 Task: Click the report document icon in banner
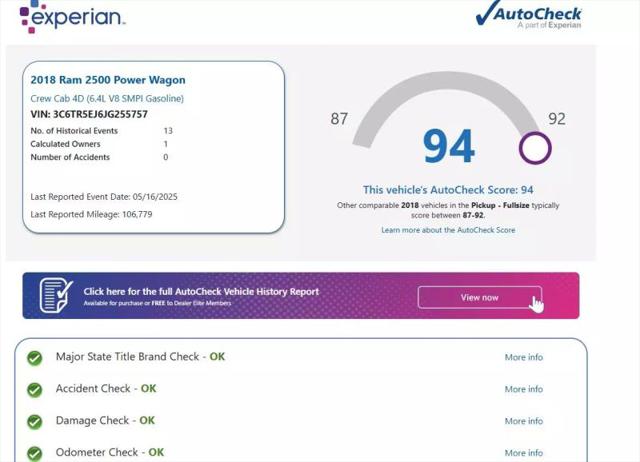pos(56,295)
